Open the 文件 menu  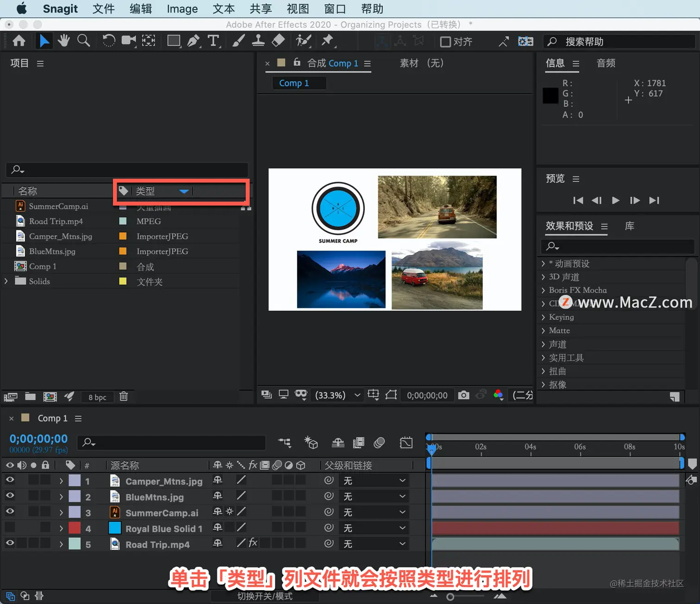click(103, 9)
